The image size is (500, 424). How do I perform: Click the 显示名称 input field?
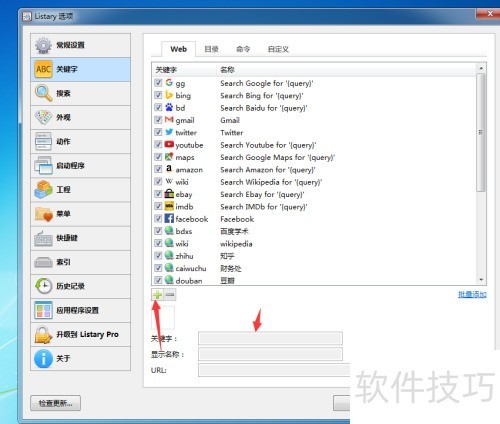(x=270, y=354)
